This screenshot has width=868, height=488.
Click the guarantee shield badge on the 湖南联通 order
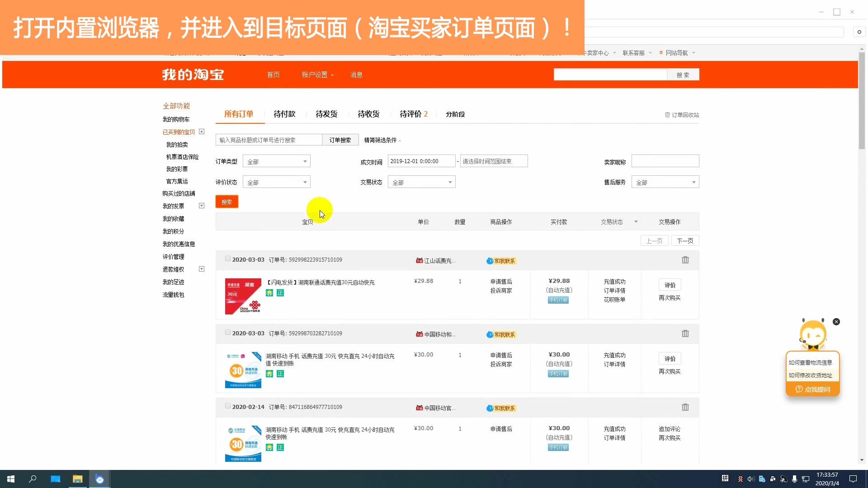pos(269,293)
